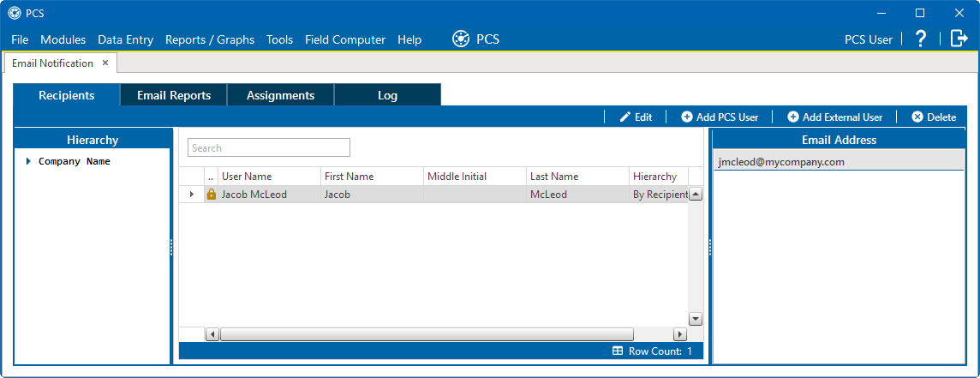This screenshot has height=378, width=980.
Task: Click the Search input field
Action: 269,147
